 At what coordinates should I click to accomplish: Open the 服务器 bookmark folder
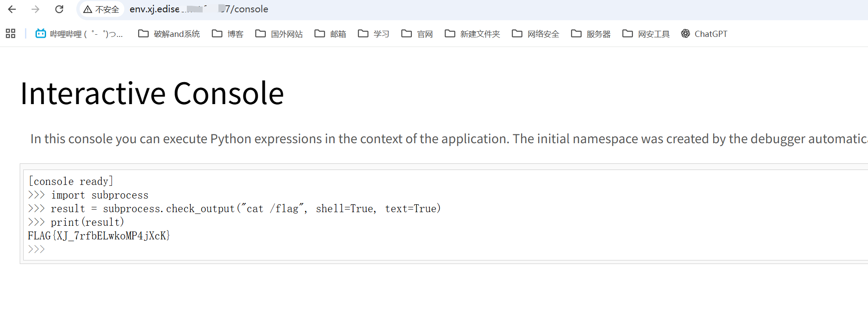coord(591,34)
